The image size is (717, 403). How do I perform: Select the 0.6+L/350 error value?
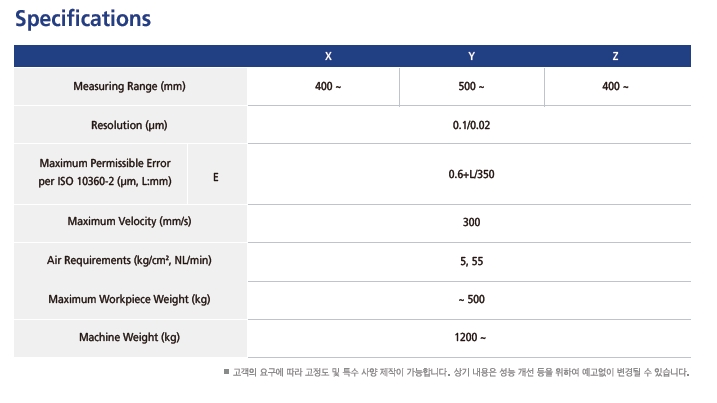pyautogui.click(x=471, y=174)
